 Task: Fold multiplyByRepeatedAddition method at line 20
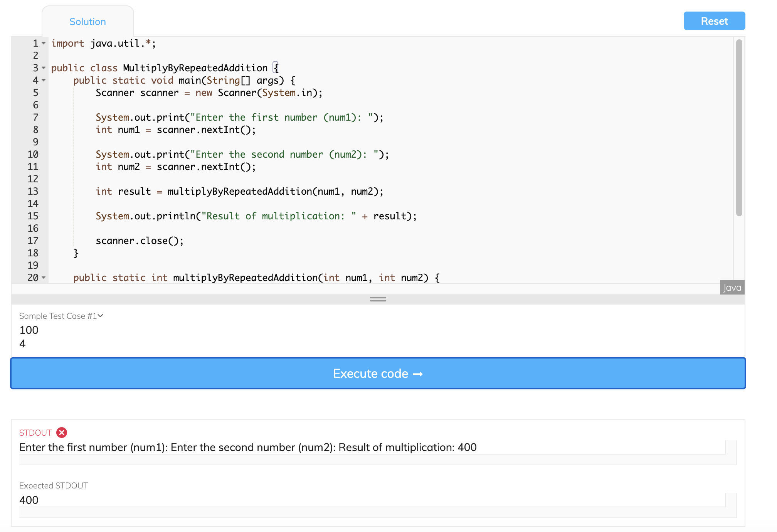pyautogui.click(x=44, y=278)
